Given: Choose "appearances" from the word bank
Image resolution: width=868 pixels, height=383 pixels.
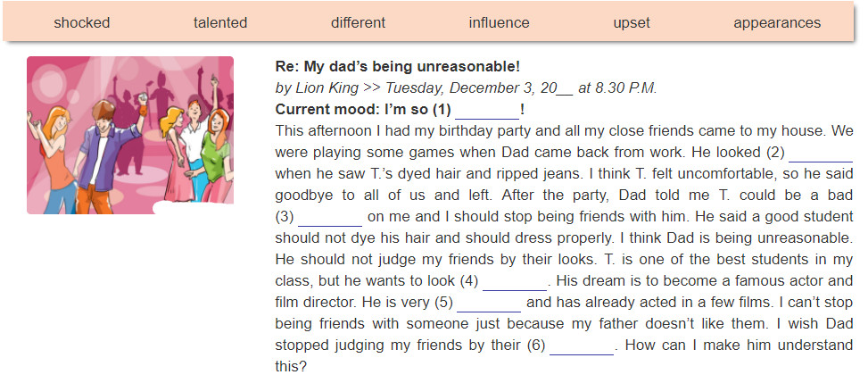Looking at the screenshot, I should click(777, 22).
